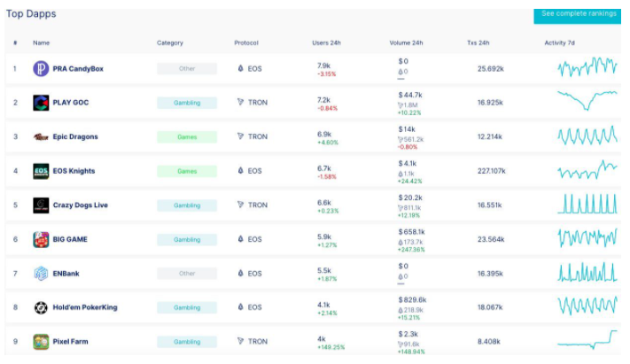Click the '227.107k' transactions value

pyautogui.click(x=492, y=171)
